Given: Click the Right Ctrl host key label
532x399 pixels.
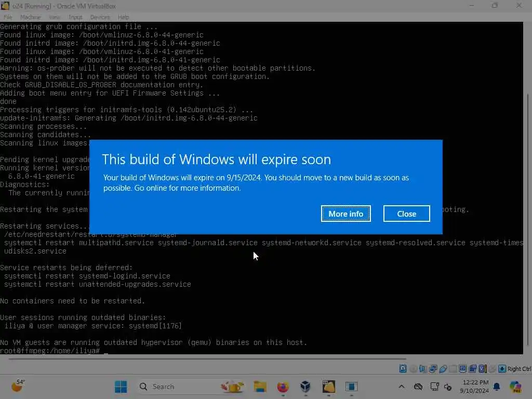Looking at the screenshot, I should click(x=519, y=368).
